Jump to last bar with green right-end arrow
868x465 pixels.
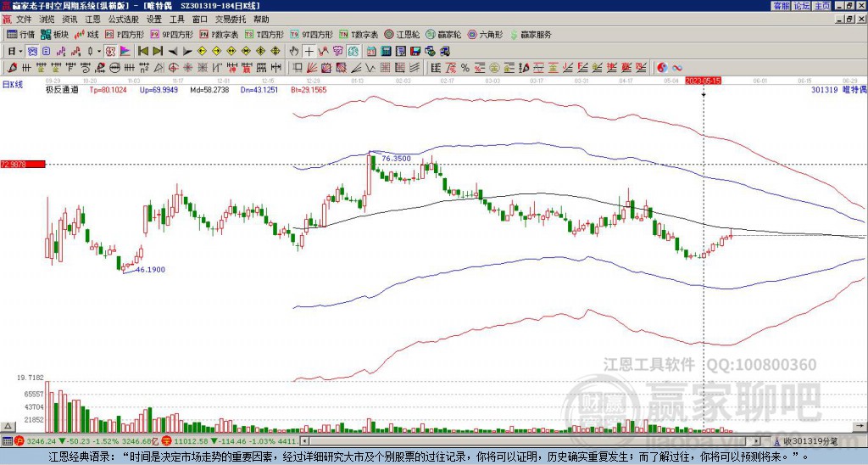point(158,51)
